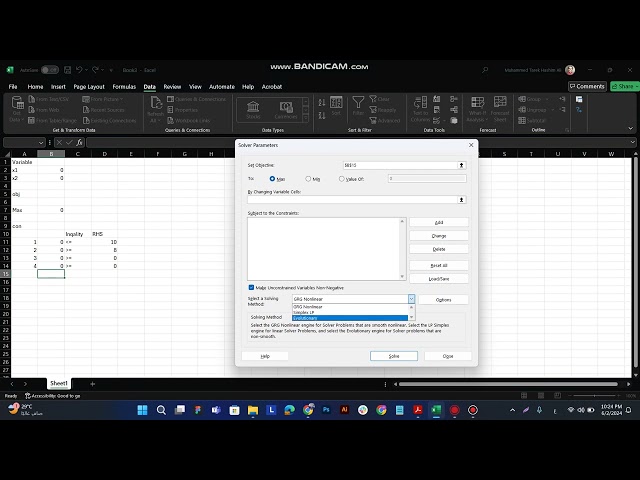Click the Insert Function fx icon

(79, 142)
